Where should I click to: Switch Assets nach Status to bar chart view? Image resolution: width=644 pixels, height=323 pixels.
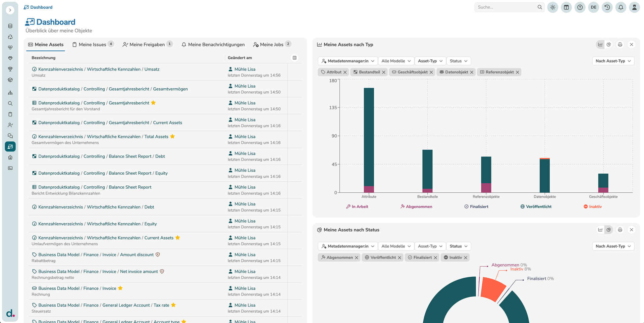tap(600, 230)
